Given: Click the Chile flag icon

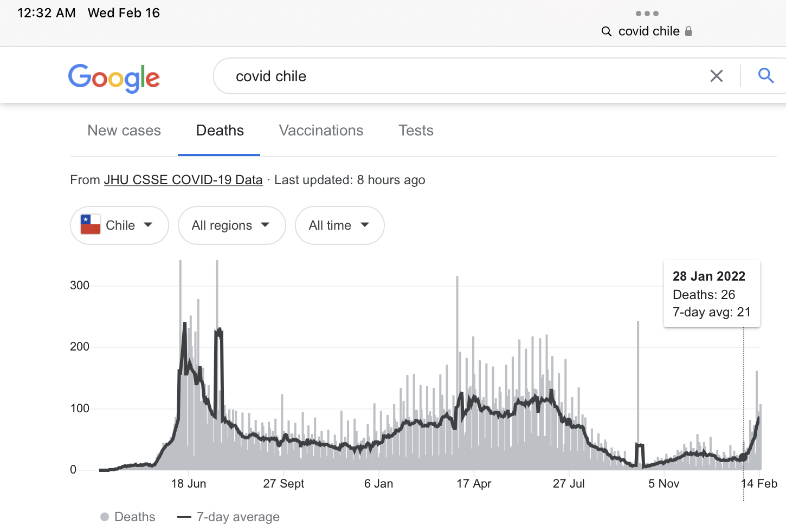Looking at the screenshot, I should click(x=91, y=225).
